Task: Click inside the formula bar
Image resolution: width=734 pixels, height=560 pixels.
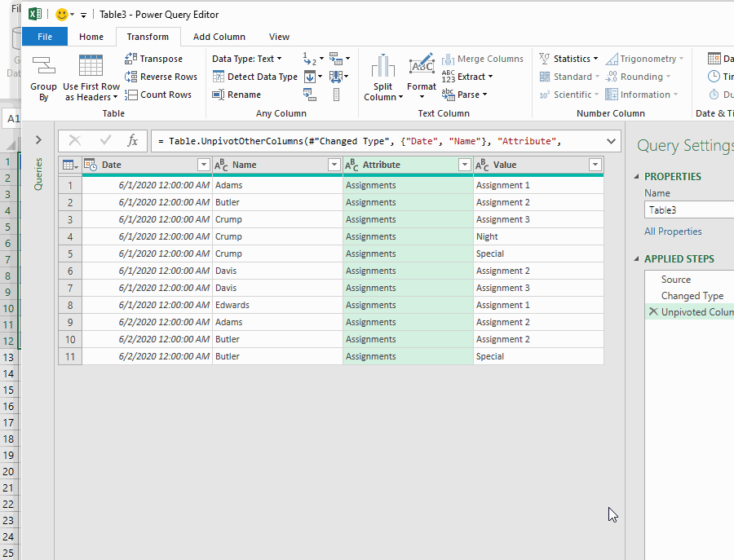Action: point(326,140)
